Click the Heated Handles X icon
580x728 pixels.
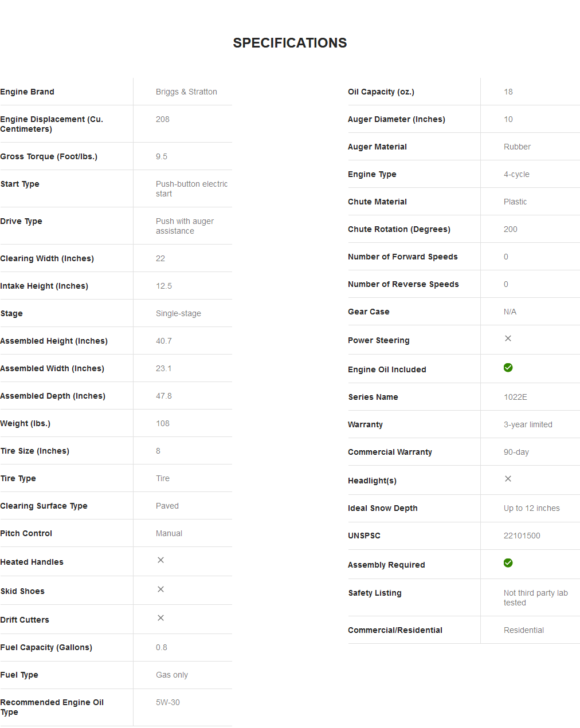160,560
